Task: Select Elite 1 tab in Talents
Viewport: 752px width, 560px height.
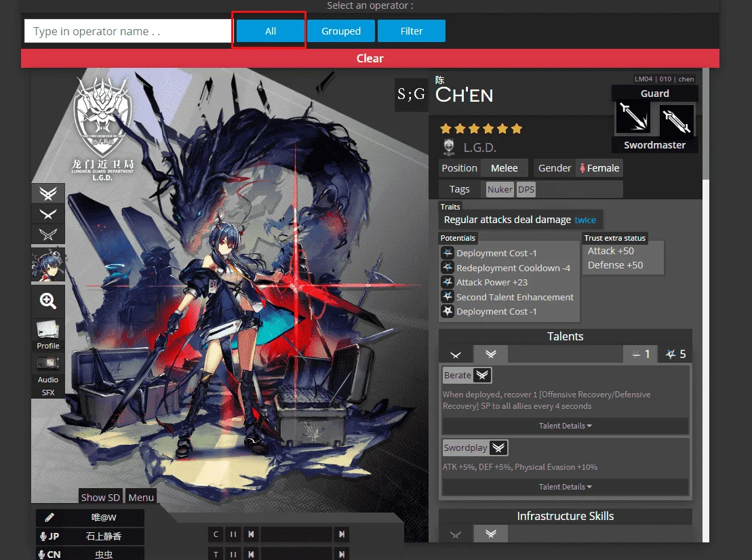Action: pos(456,355)
